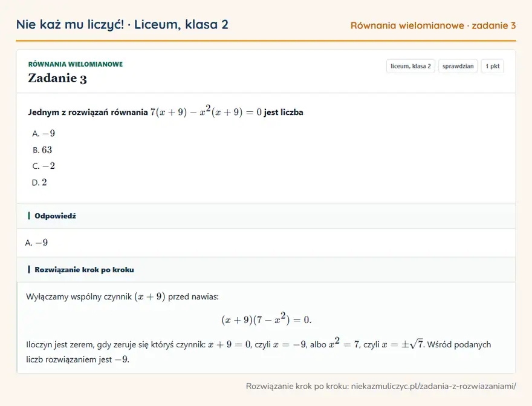The height and width of the screenshot is (406, 532).
Task: Choose answer option C. −2
Action: click(x=44, y=166)
